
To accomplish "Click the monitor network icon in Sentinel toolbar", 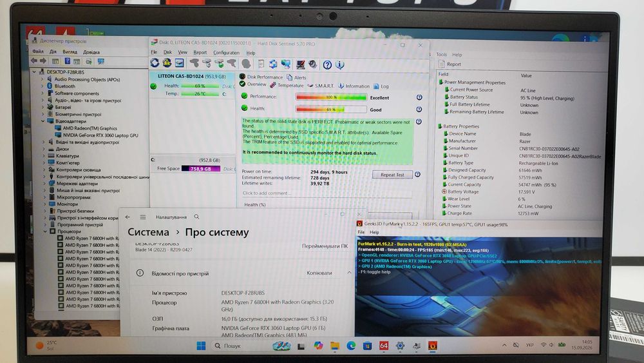I will coord(286,64).
